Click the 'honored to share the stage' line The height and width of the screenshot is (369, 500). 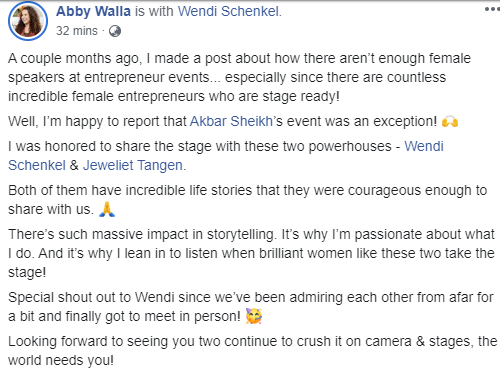point(226,156)
